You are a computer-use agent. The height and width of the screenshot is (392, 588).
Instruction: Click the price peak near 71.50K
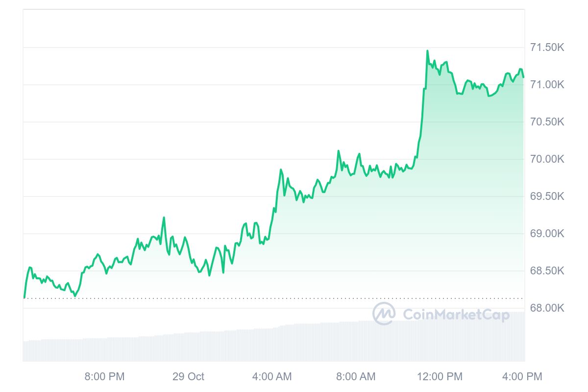coord(427,50)
